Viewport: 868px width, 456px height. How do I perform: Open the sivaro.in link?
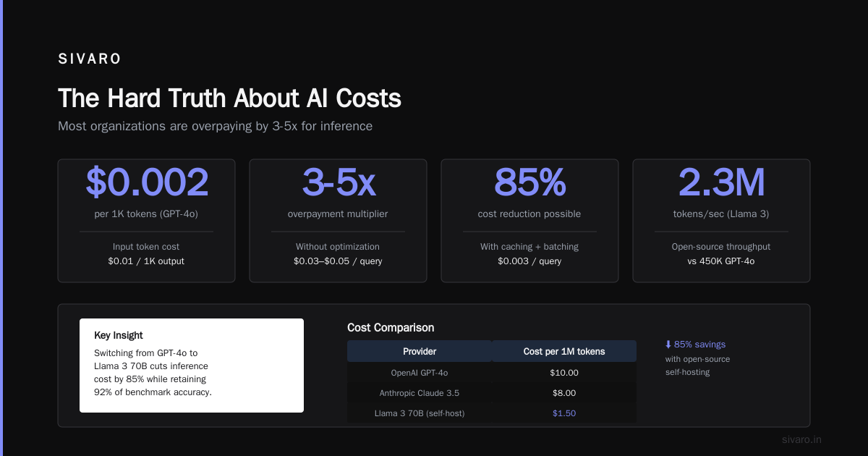801,439
